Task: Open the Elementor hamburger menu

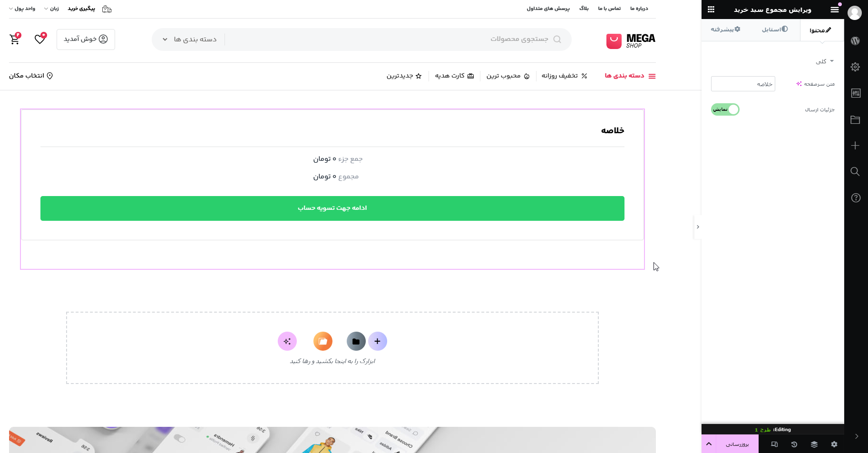Action: [834, 10]
